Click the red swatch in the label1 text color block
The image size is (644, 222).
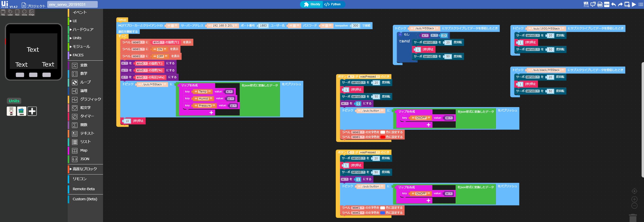pyautogui.click(x=383, y=137)
